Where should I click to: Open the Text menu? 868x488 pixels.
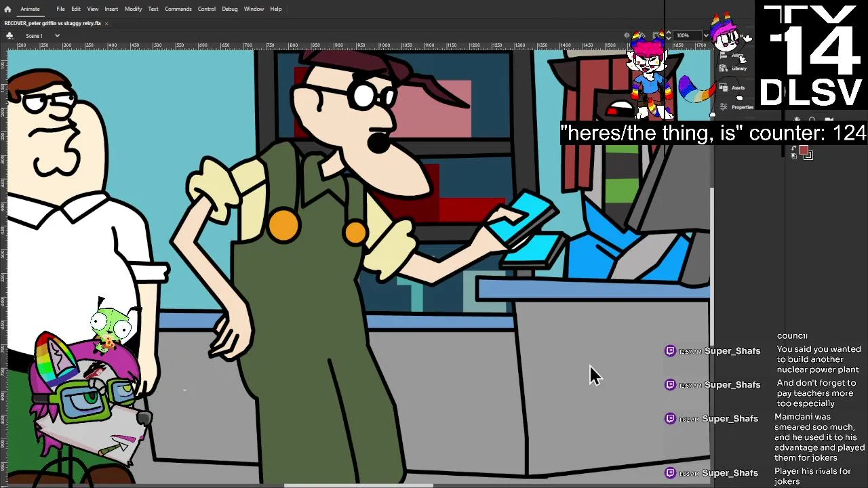click(x=153, y=9)
